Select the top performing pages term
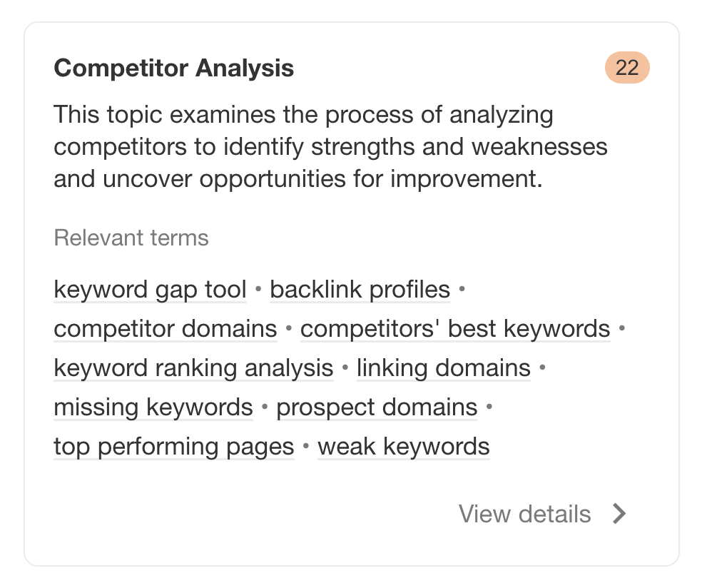 click(173, 446)
